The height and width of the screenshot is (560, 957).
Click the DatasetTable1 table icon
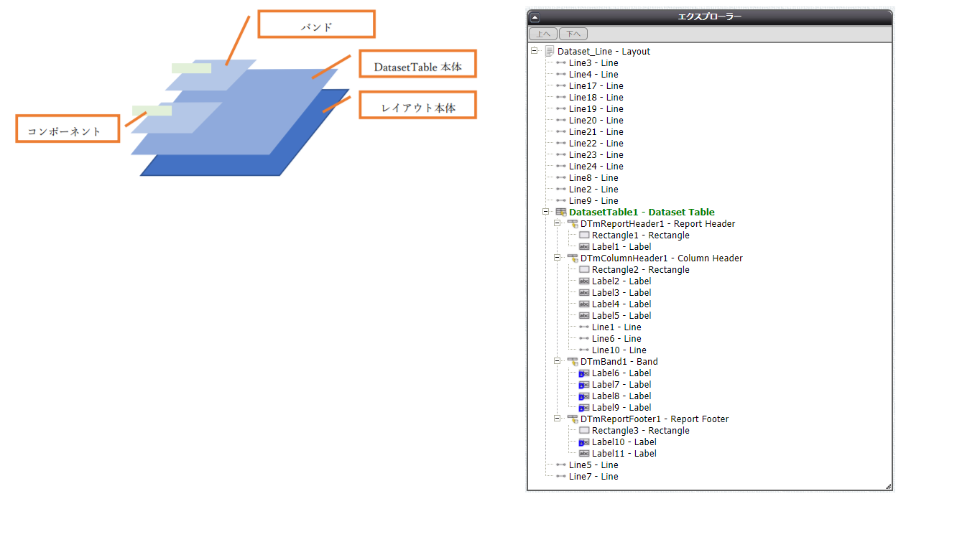(x=561, y=213)
